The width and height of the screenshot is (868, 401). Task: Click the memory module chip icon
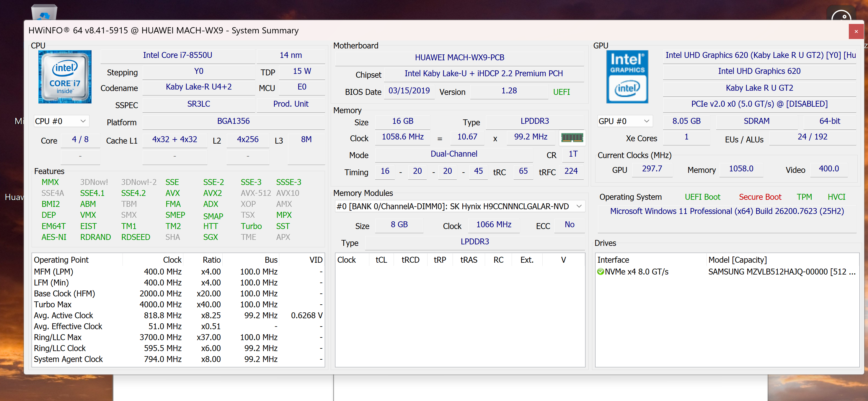[x=572, y=138]
